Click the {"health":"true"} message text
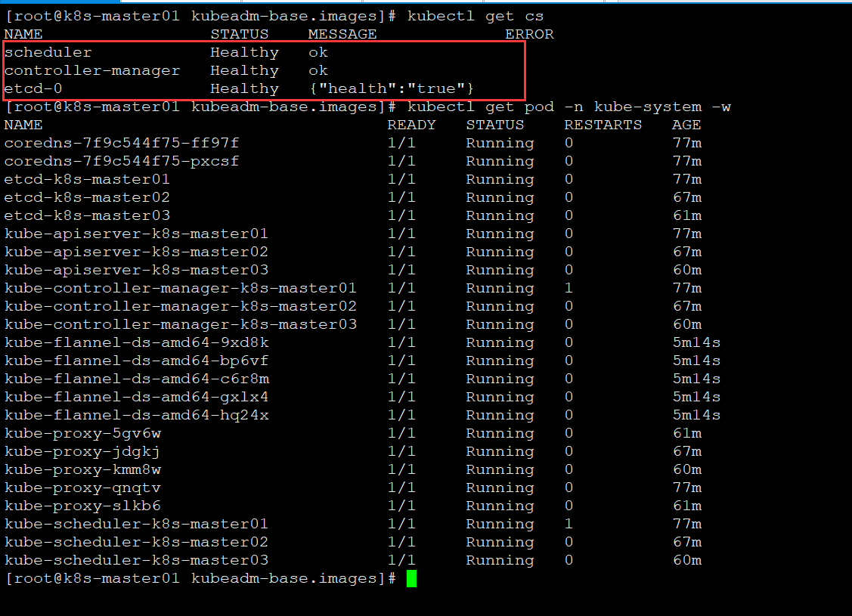Viewport: 852px width, 616px height. [x=392, y=88]
